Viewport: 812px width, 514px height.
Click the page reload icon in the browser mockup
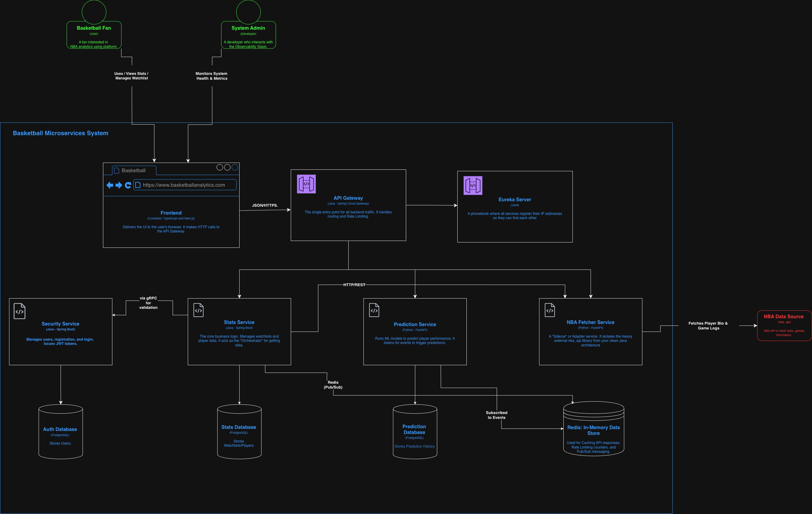128,185
